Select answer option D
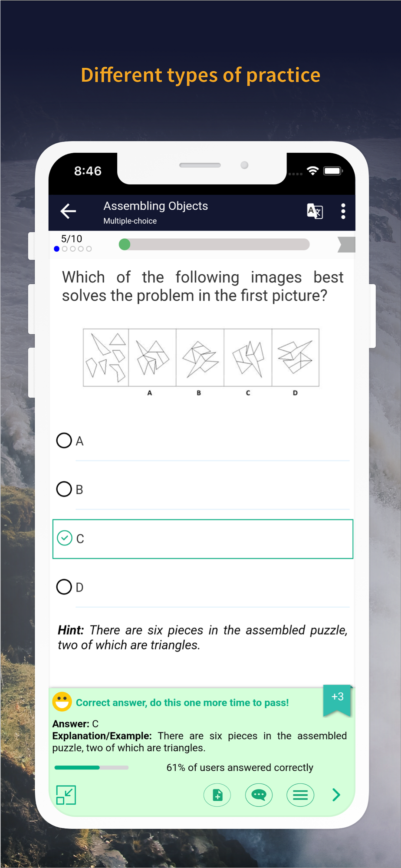The image size is (401, 868). tap(203, 587)
